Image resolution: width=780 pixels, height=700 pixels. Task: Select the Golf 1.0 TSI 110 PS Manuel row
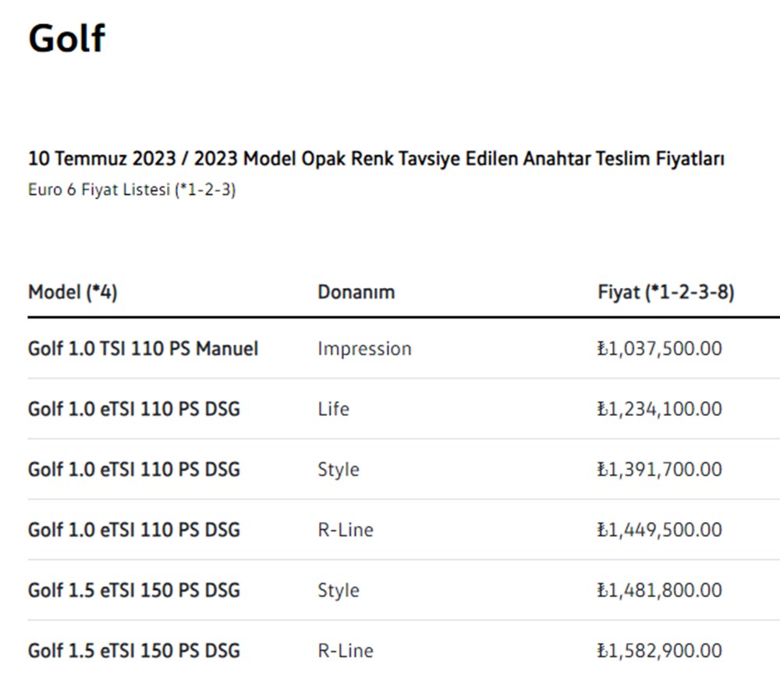(x=143, y=348)
